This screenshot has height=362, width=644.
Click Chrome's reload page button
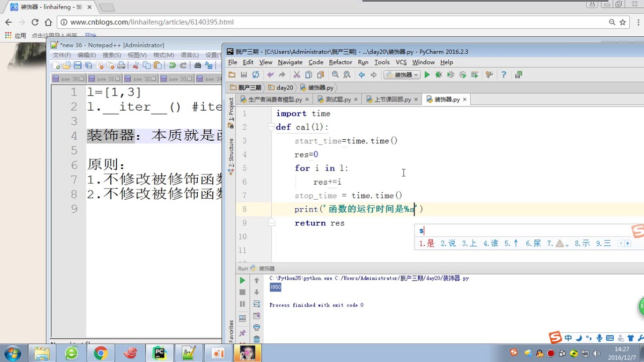pos(35,22)
